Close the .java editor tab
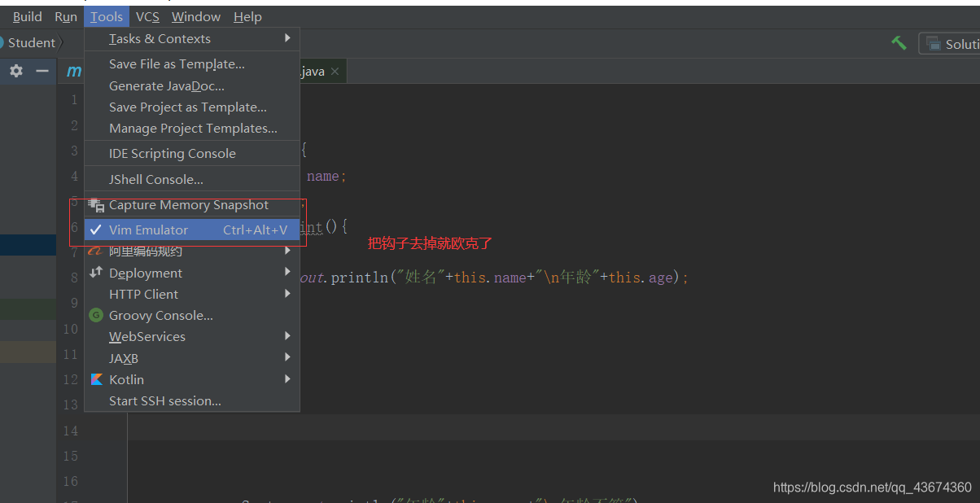Screen dimensions: 980x503 tap(335, 72)
